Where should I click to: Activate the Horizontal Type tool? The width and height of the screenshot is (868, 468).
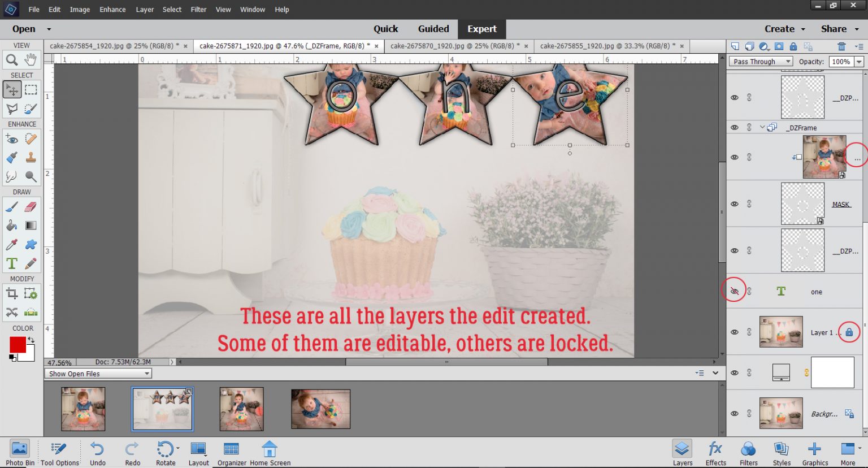(x=11, y=263)
